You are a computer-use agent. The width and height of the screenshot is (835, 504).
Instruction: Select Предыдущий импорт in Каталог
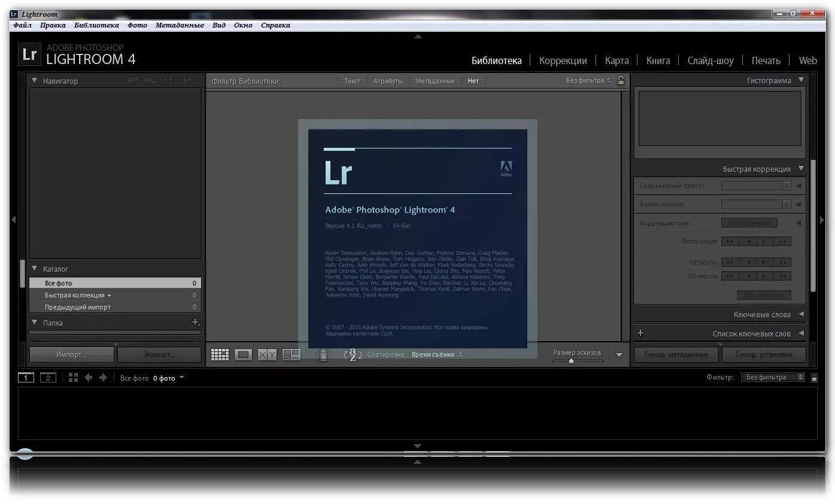point(115,307)
